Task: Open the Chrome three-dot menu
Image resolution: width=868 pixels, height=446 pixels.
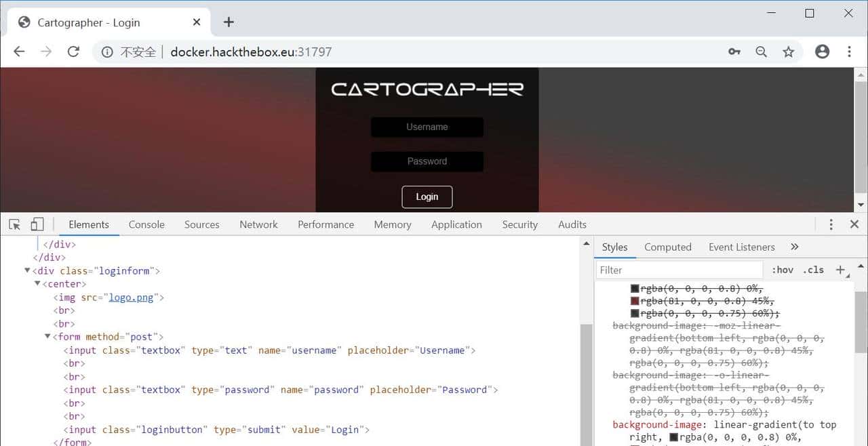Action: [x=850, y=52]
